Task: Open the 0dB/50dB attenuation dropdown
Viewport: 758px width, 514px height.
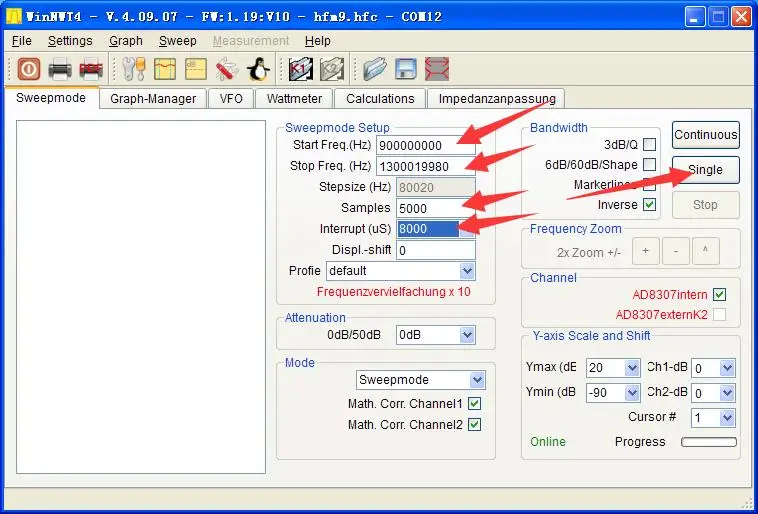Action: click(x=436, y=335)
